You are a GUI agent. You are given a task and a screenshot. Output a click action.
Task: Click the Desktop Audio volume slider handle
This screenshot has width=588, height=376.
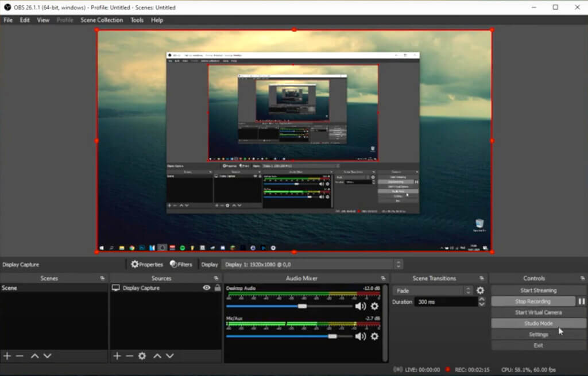[302, 307]
